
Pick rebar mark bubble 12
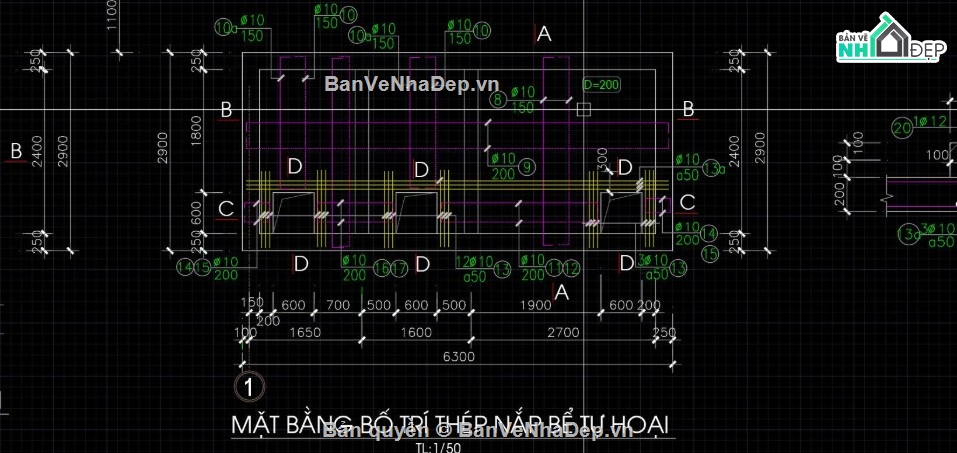click(571, 268)
